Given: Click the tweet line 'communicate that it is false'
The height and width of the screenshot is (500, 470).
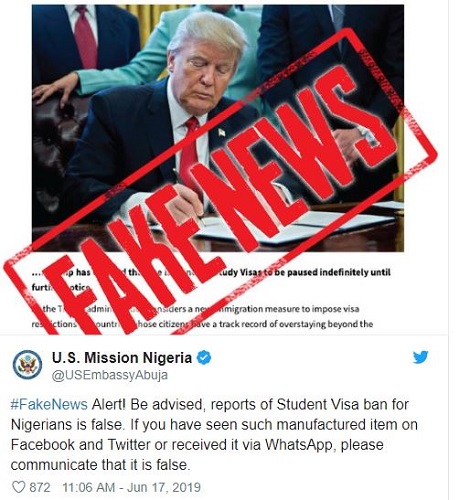Looking at the screenshot, I should tap(100, 465).
